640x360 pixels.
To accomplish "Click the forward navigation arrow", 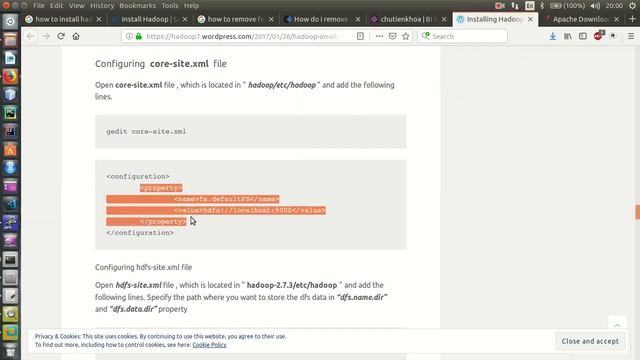I will pyautogui.click(x=46, y=36).
